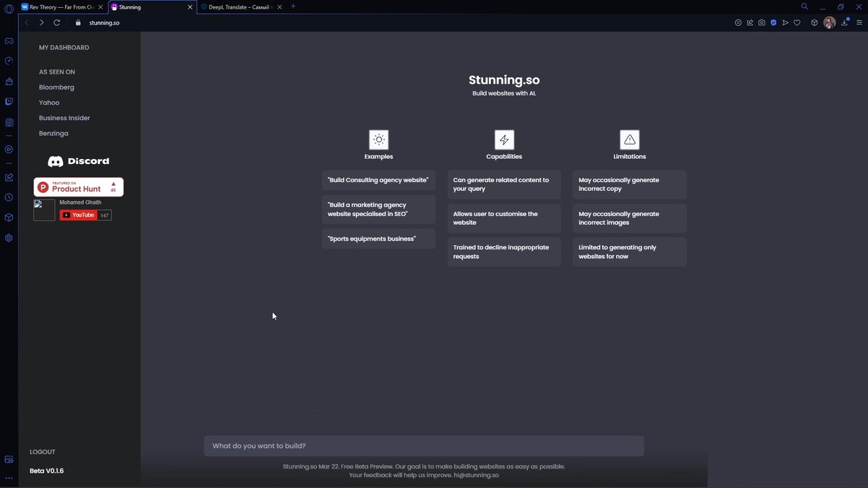The height and width of the screenshot is (488, 868).
Task: Open the paper-plane send icon
Action: tap(785, 22)
